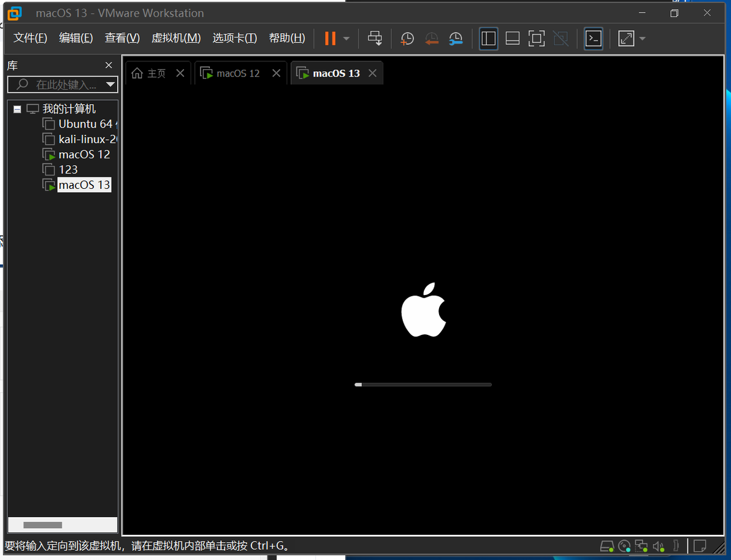Close the 库 library panel
The height and width of the screenshot is (560, 731).
109,65
